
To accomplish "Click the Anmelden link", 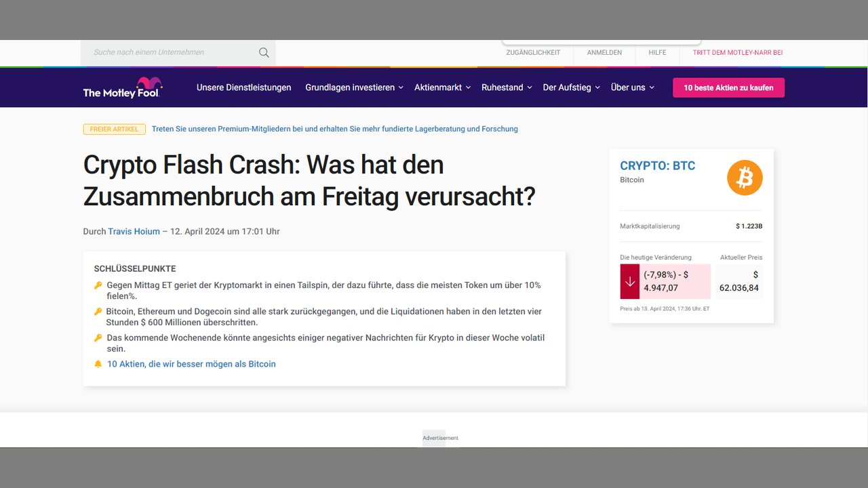I will 604,53.
